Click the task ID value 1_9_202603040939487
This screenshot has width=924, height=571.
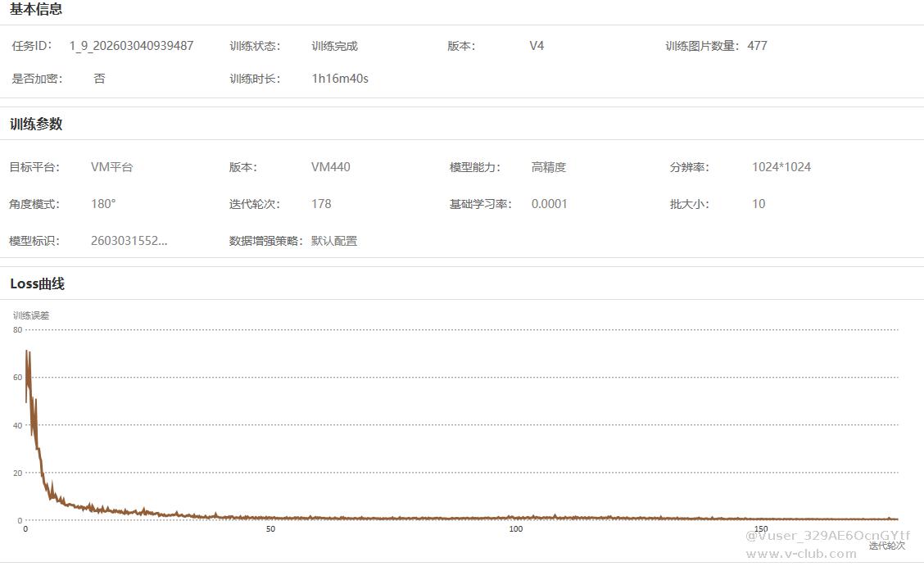131,46
